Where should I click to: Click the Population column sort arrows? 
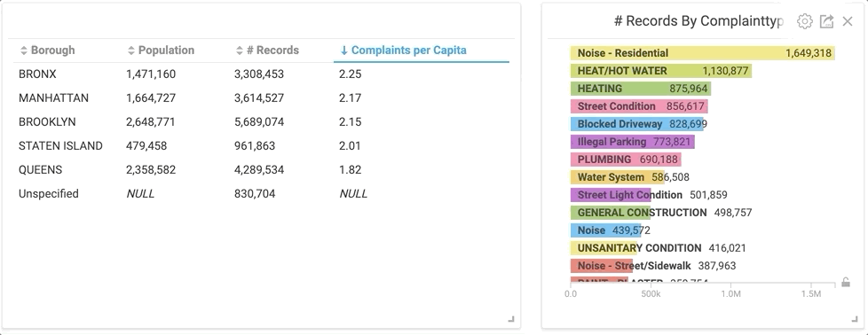(x=131, y=51)
